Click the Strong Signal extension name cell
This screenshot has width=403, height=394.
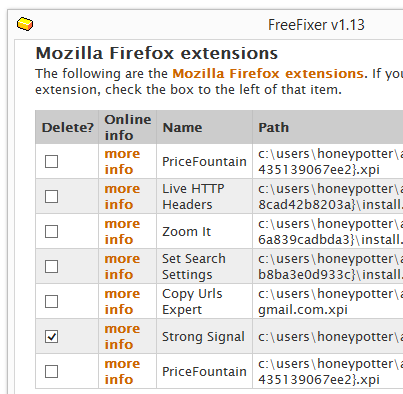click(x=204, y=337)
